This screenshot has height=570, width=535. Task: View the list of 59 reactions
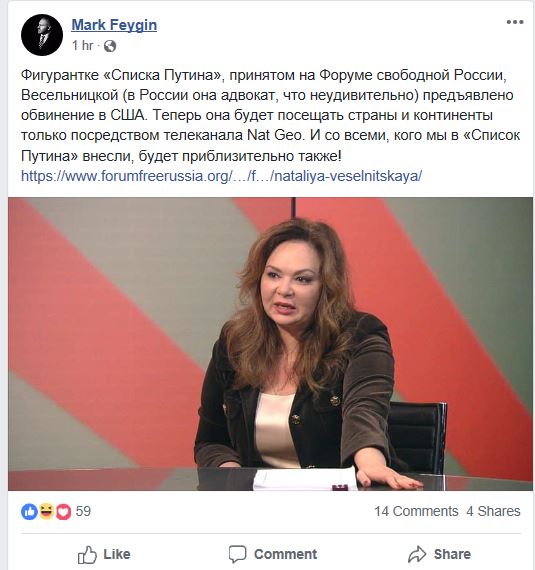pos(83,511)
